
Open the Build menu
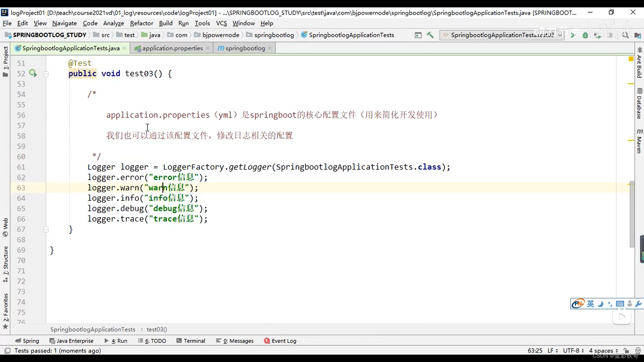(166, 23)
